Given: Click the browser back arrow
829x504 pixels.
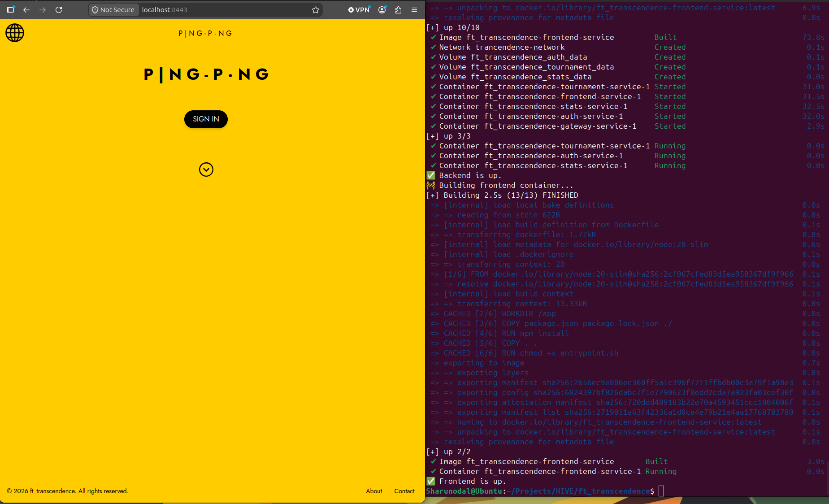Looking at the screenshot, I should pyautogui.click(x=26, y=10).
